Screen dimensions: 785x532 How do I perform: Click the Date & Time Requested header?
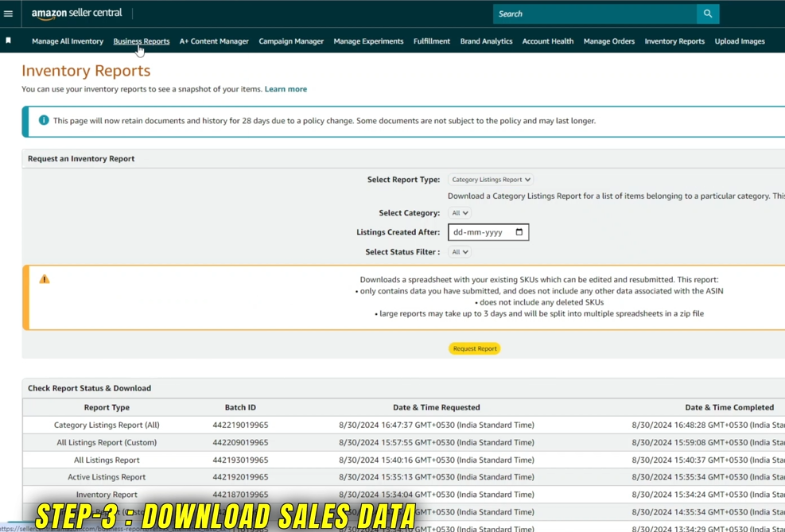pos(437,407)
